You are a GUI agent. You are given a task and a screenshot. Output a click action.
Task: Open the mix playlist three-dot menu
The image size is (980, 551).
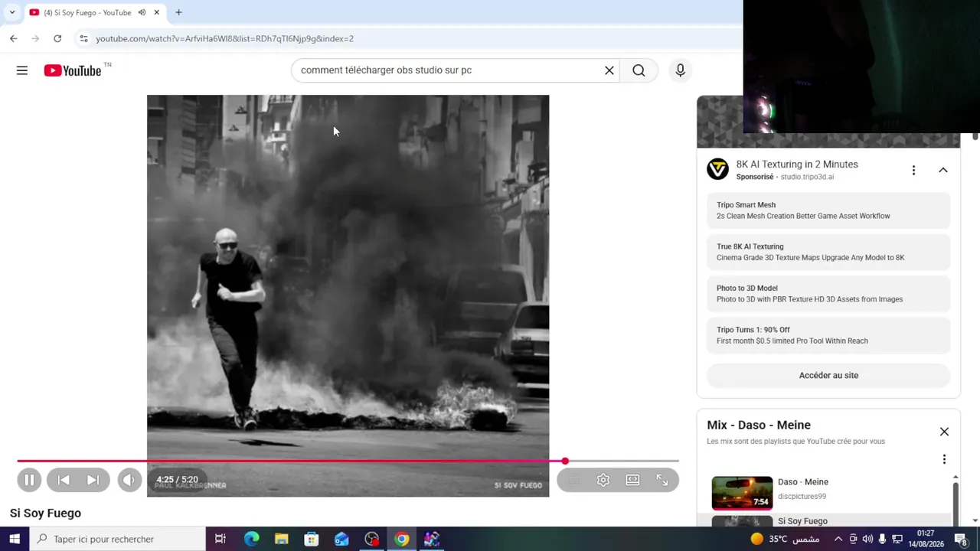(x=944, y=459)
